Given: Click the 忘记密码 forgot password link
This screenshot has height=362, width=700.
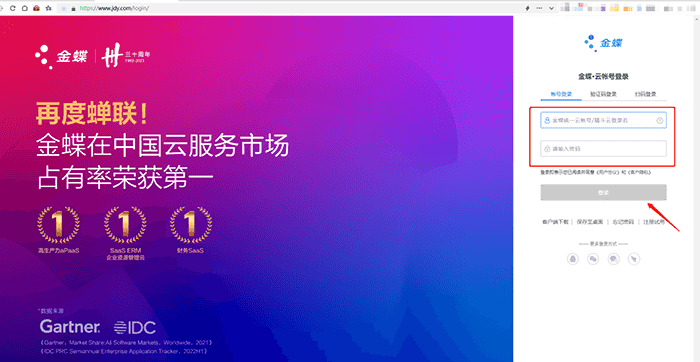Looking at the screenshot, I should pos(623,222).
